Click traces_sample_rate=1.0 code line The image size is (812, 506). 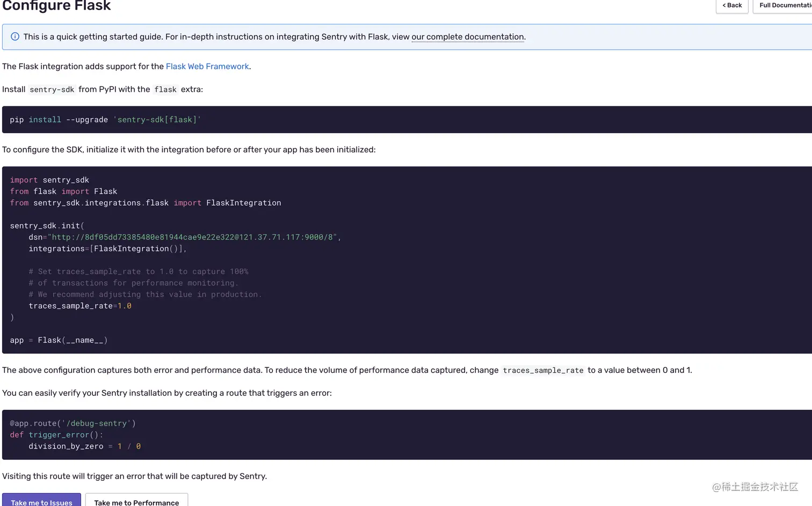(x=80, y=306)
